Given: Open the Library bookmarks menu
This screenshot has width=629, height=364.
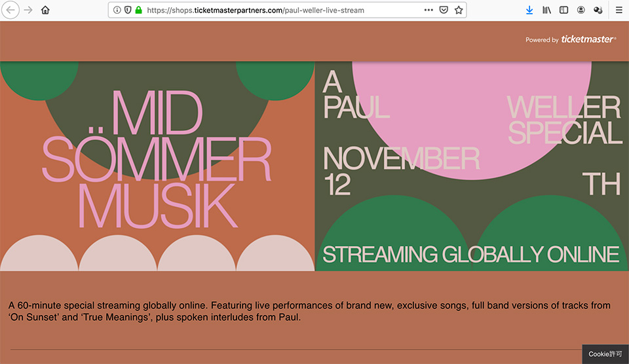Looking at the screenshot, I should (546, 10).
